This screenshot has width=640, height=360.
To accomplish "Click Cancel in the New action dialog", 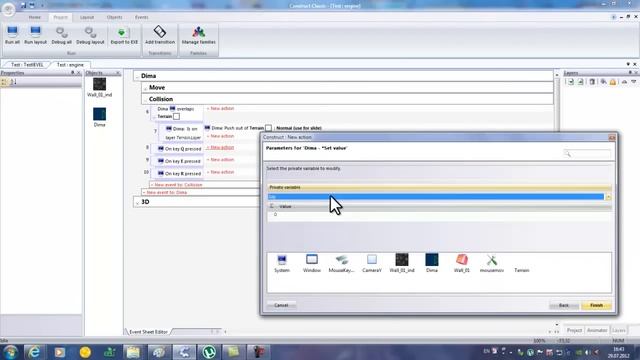I will (x=281, y=305).
